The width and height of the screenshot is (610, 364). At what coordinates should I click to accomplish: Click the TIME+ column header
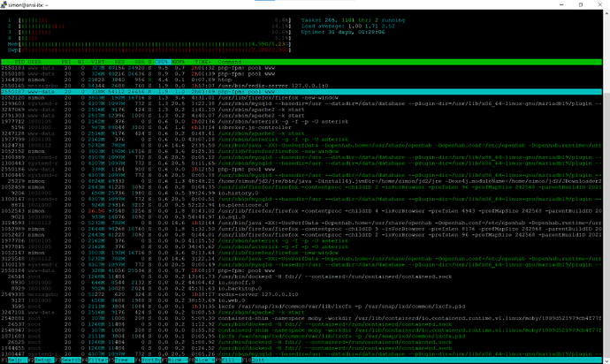(202, 62)
